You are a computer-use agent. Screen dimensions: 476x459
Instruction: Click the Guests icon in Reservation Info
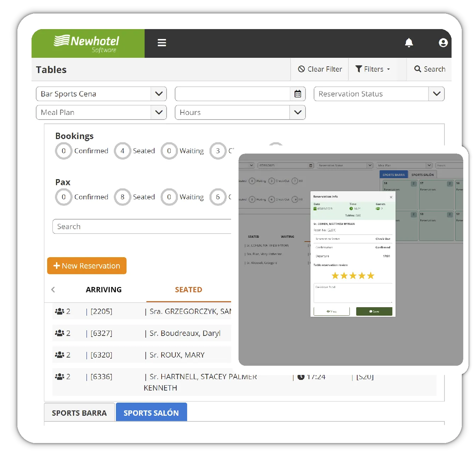coord(378,209)
